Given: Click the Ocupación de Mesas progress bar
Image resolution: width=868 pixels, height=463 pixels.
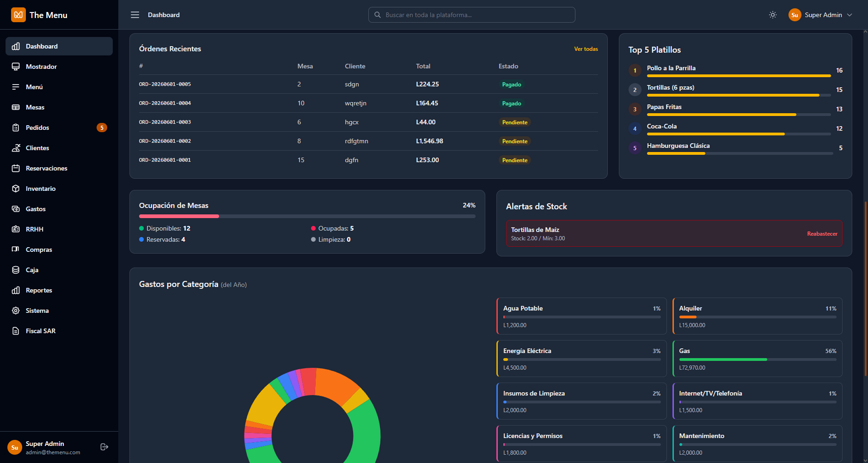Looking at the screenshot, I should coord(307,216).
